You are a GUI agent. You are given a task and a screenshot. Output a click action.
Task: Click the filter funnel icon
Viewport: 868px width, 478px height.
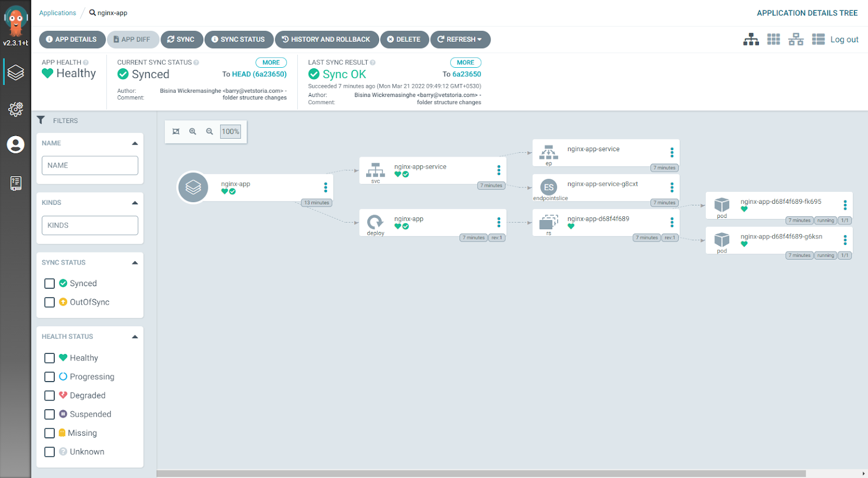click(41, 120)
